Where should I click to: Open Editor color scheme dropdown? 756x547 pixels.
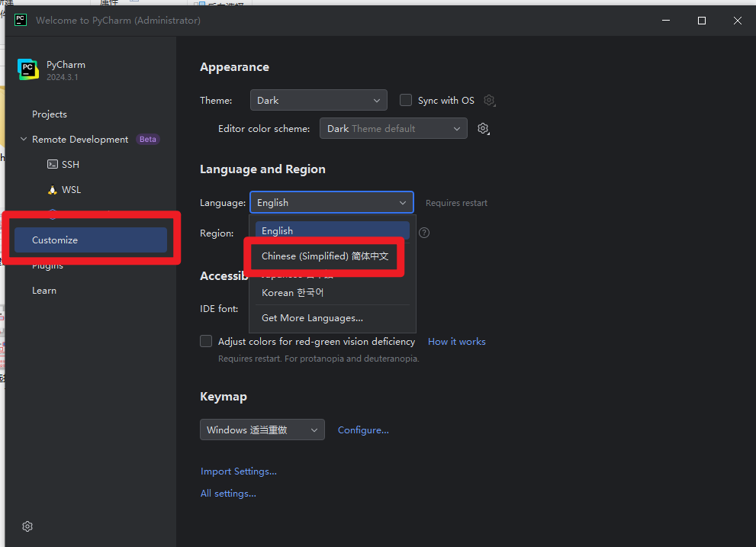[394, 129]
